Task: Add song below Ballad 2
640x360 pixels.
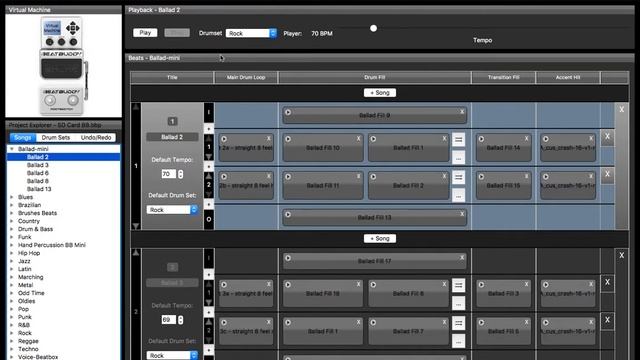Action: tap(380, 238)
